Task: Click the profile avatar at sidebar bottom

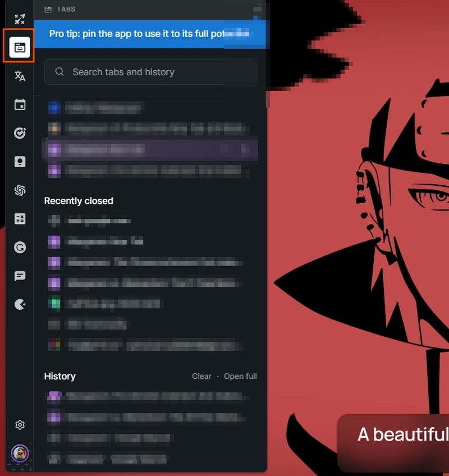Action: tap(20, 453)
